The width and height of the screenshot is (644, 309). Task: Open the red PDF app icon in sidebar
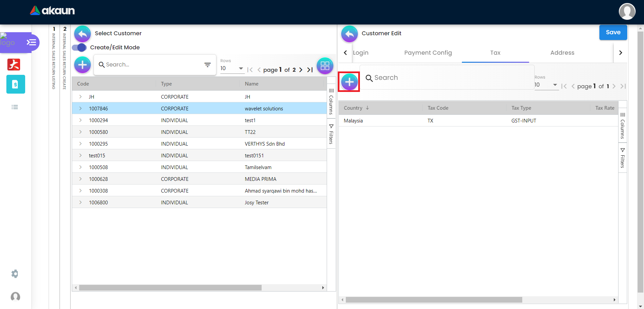[x=14, y=64]
